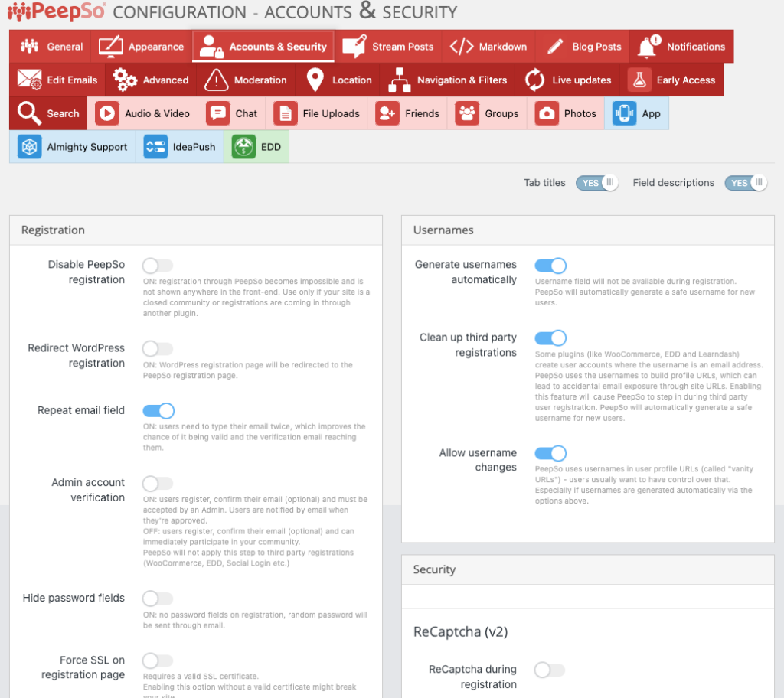The height and width of the screenshot is (698, 784).
Task: Click the Photos camera icon
Action: (547, 113)
